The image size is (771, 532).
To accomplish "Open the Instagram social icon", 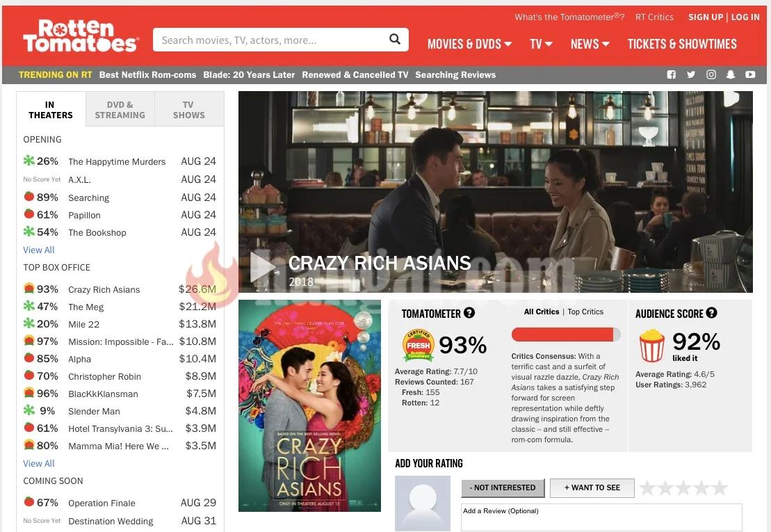I will [x=711, y=75].
